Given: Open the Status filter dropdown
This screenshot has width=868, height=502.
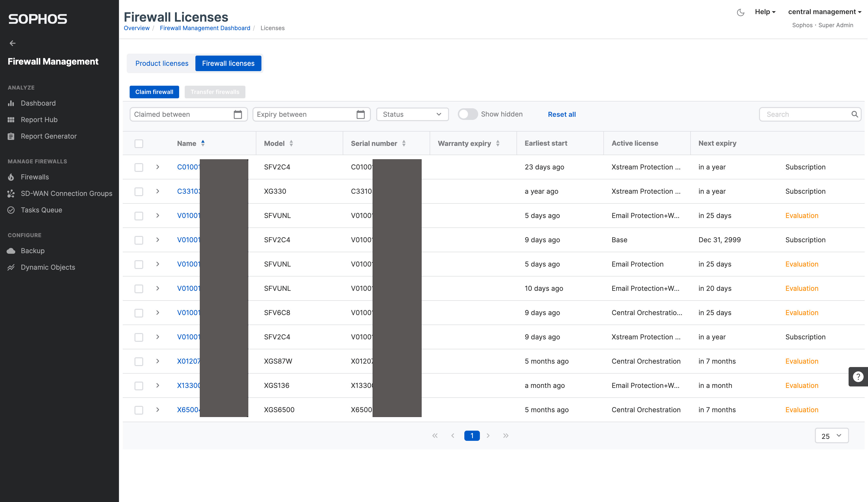Looking at the screenshot, I should tap(412, 114).
